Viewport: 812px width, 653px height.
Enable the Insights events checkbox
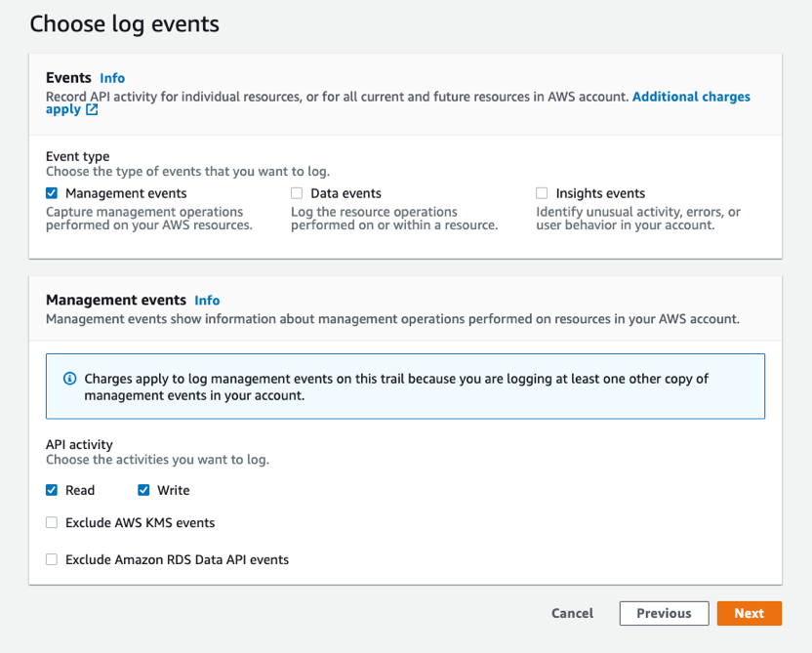pos(542,192)
